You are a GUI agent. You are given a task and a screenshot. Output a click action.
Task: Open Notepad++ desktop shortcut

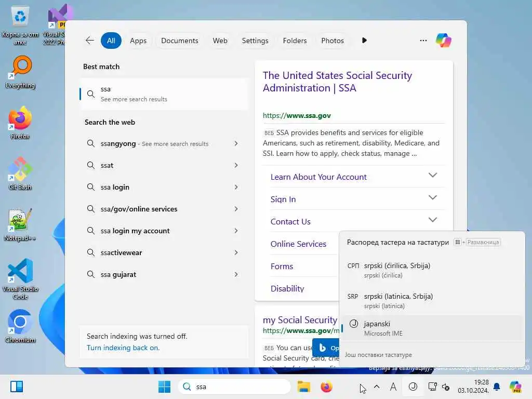pos(20,224)
